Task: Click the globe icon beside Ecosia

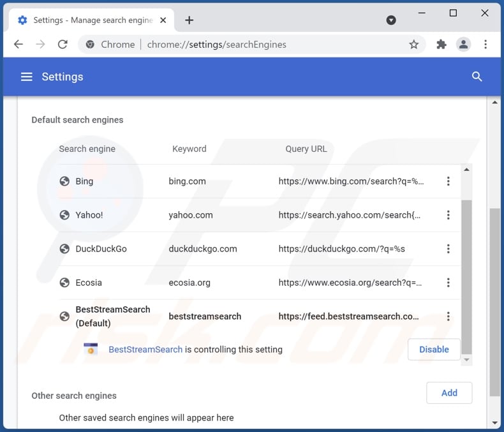Action: [x=64, y=283]
